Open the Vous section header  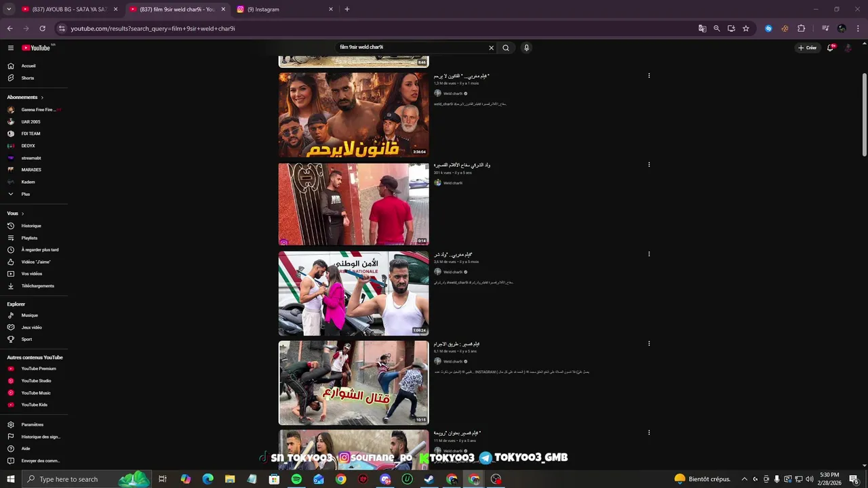[x=16, y=213]
